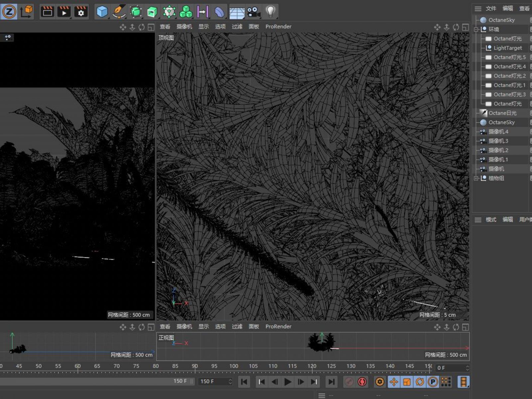Toggle Position keyframing cross-arrows button
The image size is (532, 399).
tap(394, 382)
